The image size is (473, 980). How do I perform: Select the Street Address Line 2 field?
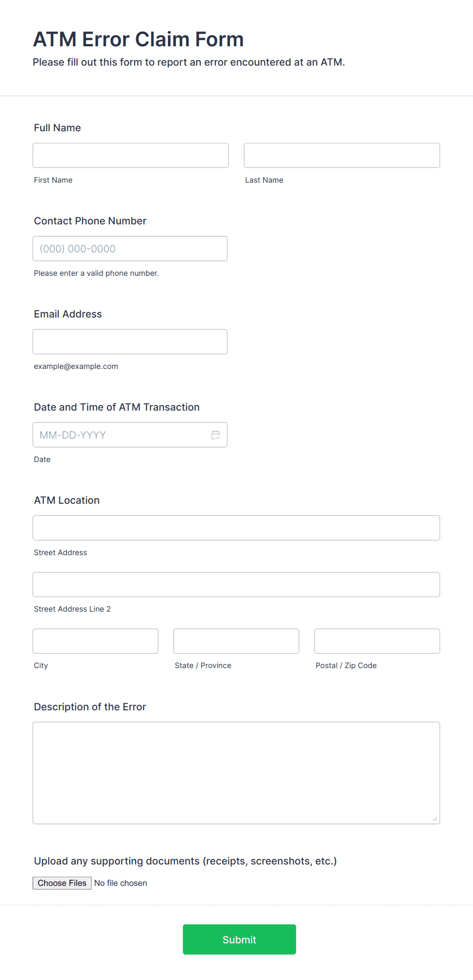tap(236, 585)
